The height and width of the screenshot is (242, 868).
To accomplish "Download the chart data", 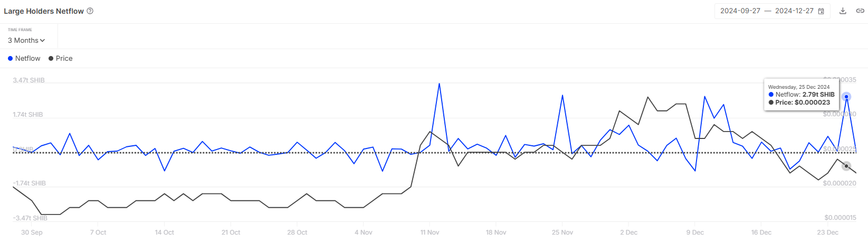I will pyautogui.click(x=843, y=11).
